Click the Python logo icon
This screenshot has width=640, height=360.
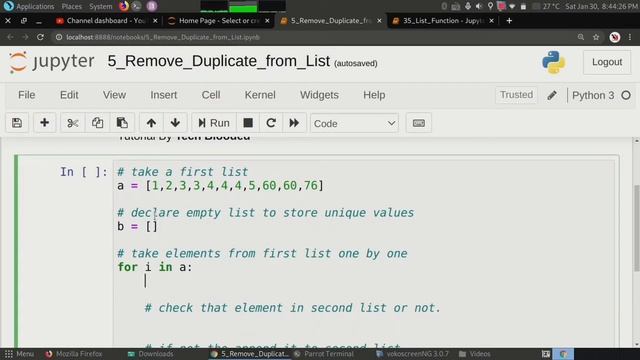(554, 62)
